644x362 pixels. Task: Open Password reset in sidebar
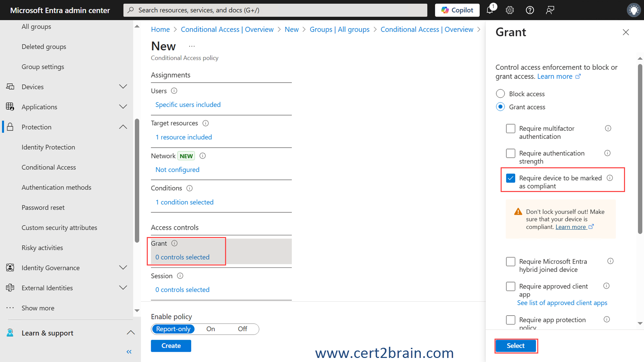(x=43, y=208)
